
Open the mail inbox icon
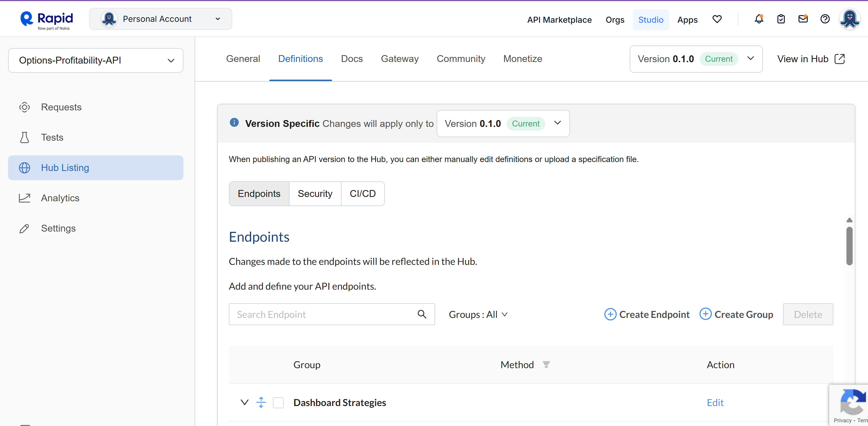(x=803, y=19)
